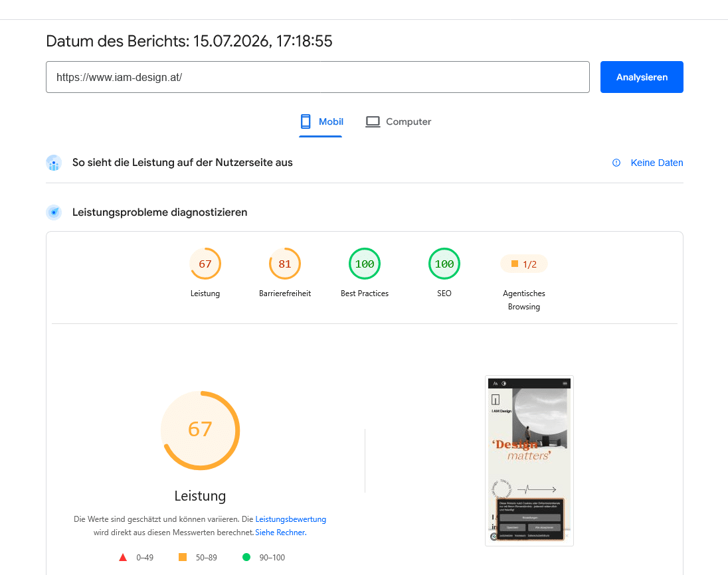
Task: Click the user experience section icon
Action: point(54,163)
